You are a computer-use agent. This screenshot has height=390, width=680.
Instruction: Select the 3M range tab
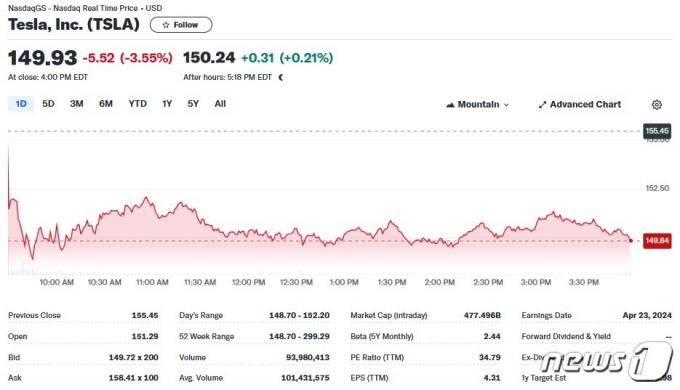click(x=77, y=104)
